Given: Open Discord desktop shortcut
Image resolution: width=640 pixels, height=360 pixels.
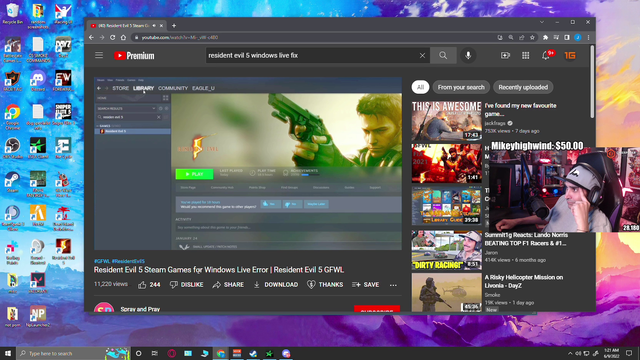Looking at the screenshot, I should pos(38,81).
